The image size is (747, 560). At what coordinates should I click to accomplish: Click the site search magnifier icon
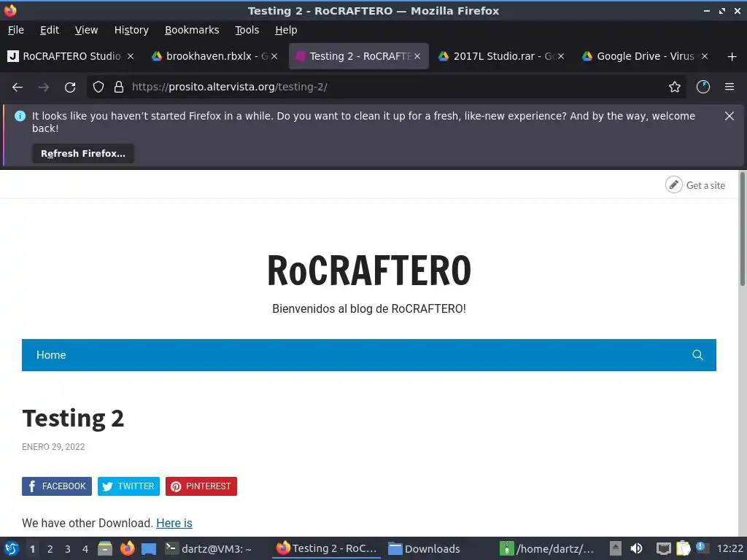click(697, 355)
